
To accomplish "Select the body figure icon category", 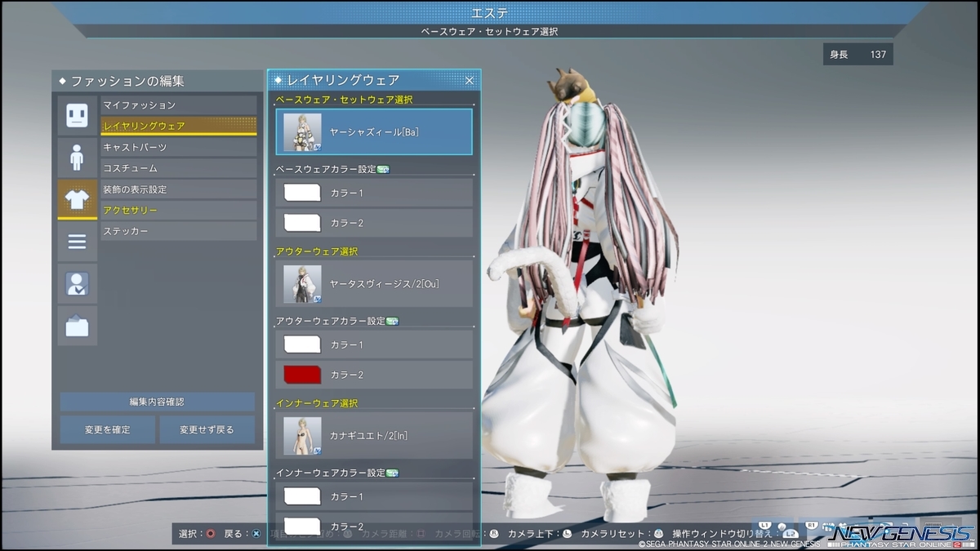I will [77, 158].
